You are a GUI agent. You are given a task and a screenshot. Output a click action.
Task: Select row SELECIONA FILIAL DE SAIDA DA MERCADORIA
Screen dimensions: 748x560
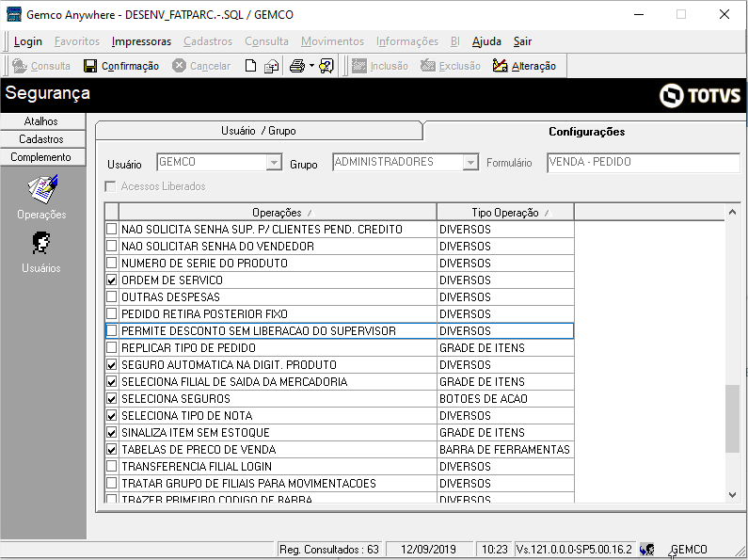339,381
